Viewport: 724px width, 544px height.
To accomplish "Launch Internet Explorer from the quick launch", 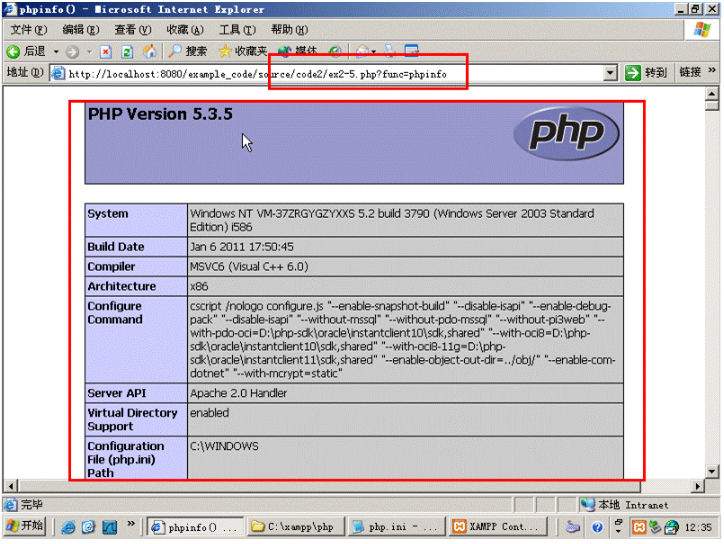I will pos(68,527).
